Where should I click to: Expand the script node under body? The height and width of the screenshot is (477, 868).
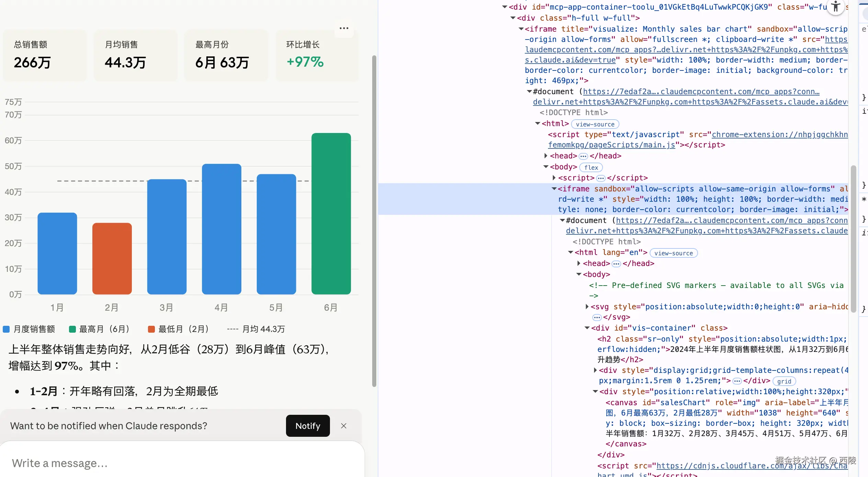(x=554, y=178)
